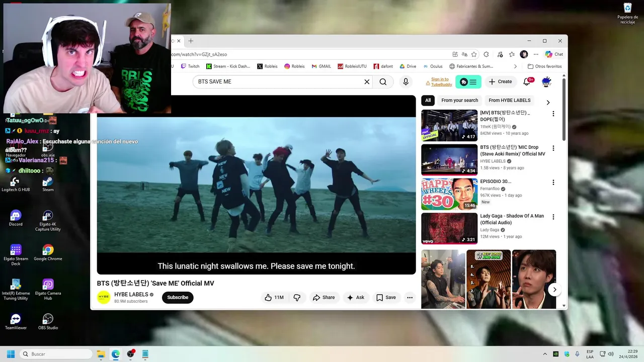Open TeamViewer desktop shortcut

point(16,322)
